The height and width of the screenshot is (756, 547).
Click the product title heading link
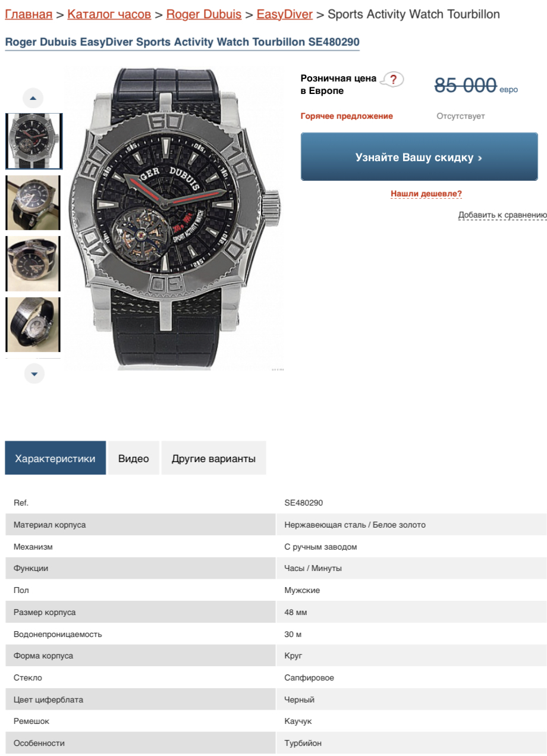coord(182,42)
